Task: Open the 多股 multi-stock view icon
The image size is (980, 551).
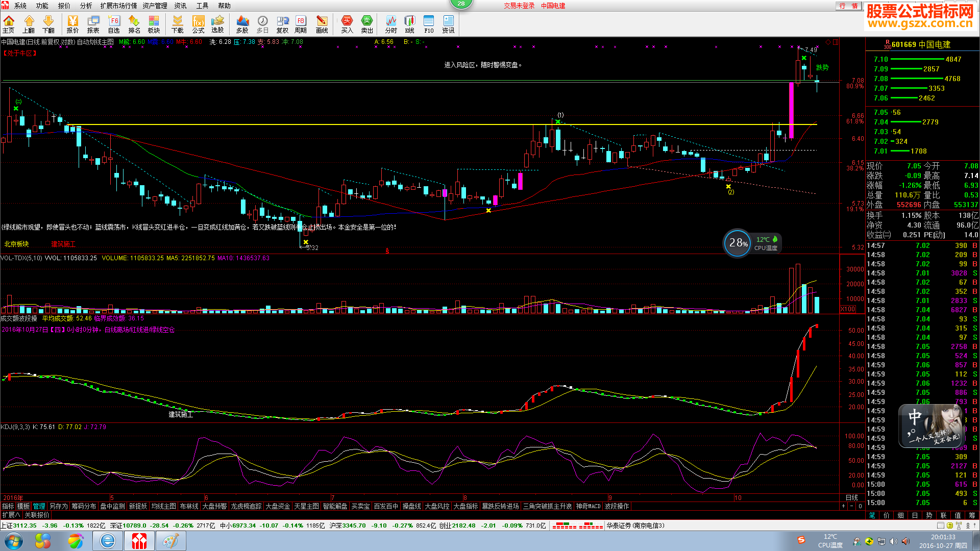Action: (x=242, y=24)
